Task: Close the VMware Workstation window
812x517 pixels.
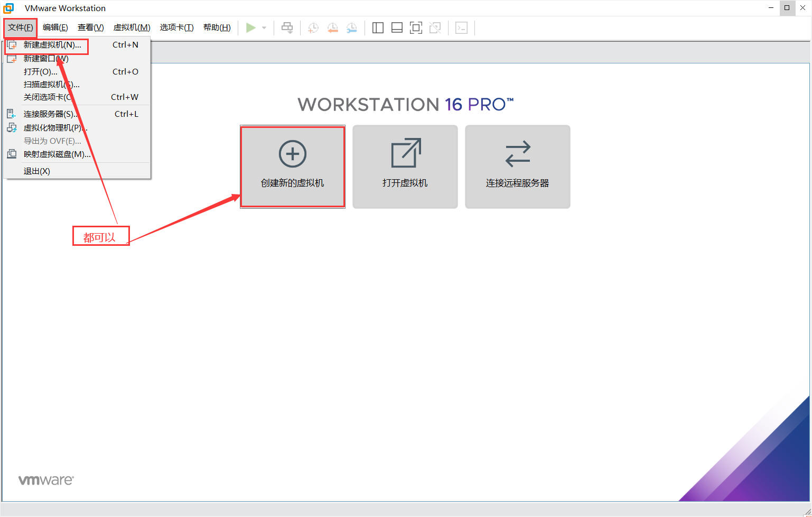Action: click(802, 8)
